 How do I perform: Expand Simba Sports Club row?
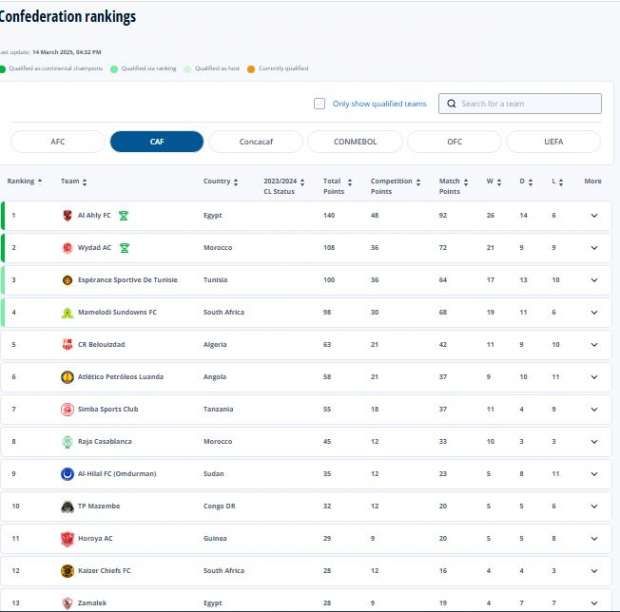click(x=594, y=410)
